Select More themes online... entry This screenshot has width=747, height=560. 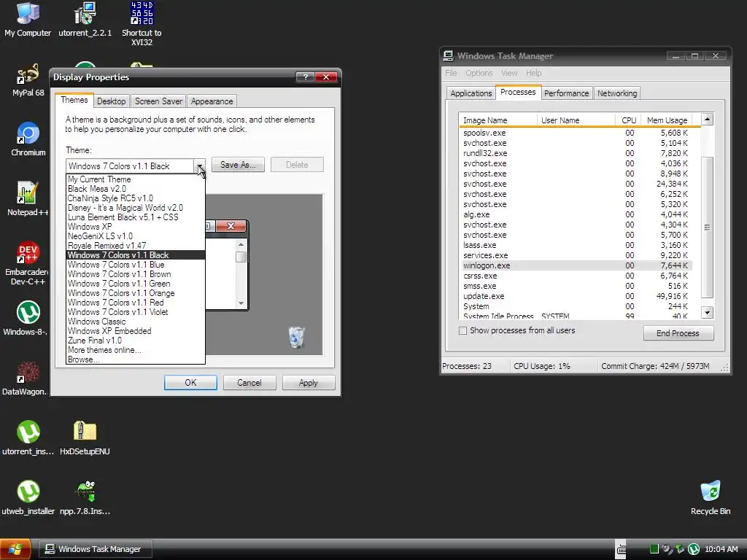(x=135, y=350)
